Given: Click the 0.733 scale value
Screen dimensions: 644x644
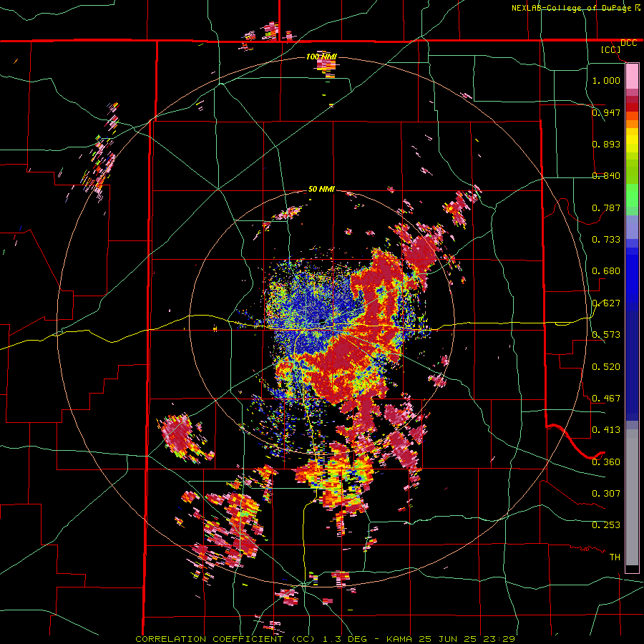Looking at the screenshot, I should (x=606, y=239).
